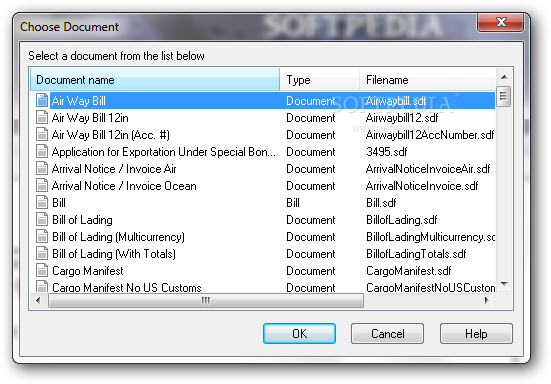551x384 pixels.
Task: Select the Air Way Bill 12in entry
Action: click(90, 118)
